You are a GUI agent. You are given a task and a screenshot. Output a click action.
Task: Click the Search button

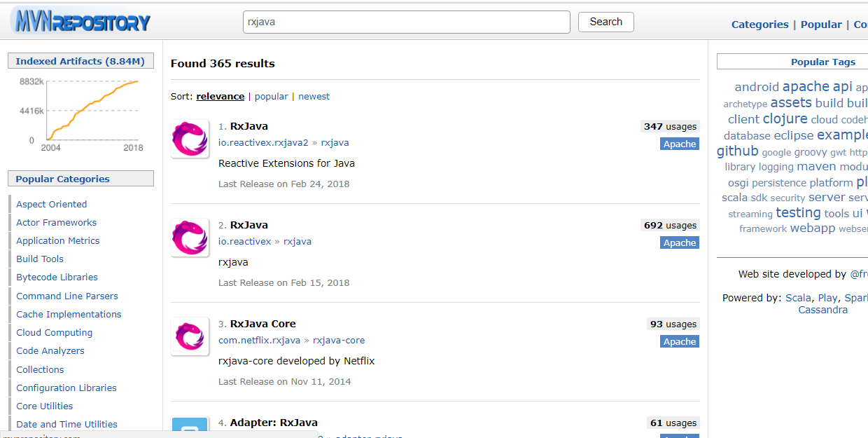click(605, 22)
